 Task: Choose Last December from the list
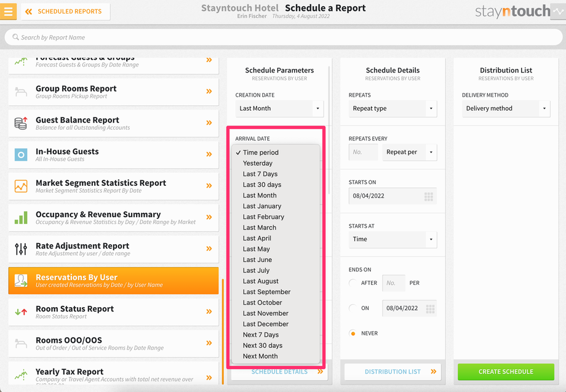(276, 324)
